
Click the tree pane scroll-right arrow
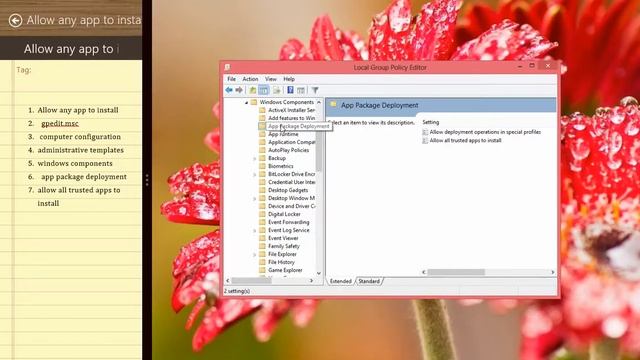pos(312,281)
